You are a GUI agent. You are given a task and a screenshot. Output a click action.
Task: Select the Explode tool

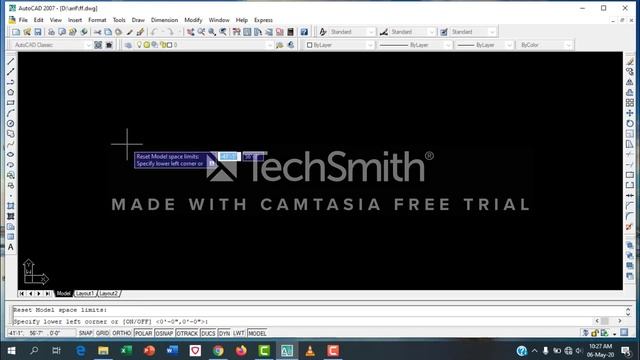(630, 227)
